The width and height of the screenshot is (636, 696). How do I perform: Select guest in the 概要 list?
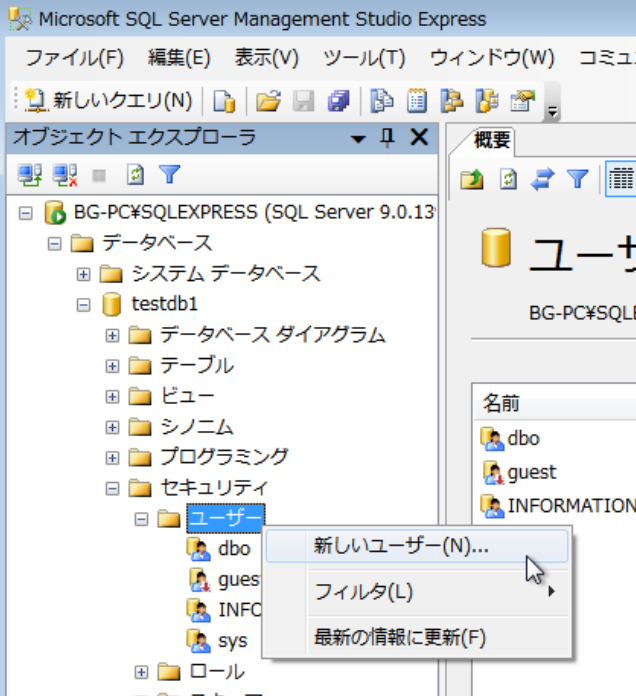point(532,472)
